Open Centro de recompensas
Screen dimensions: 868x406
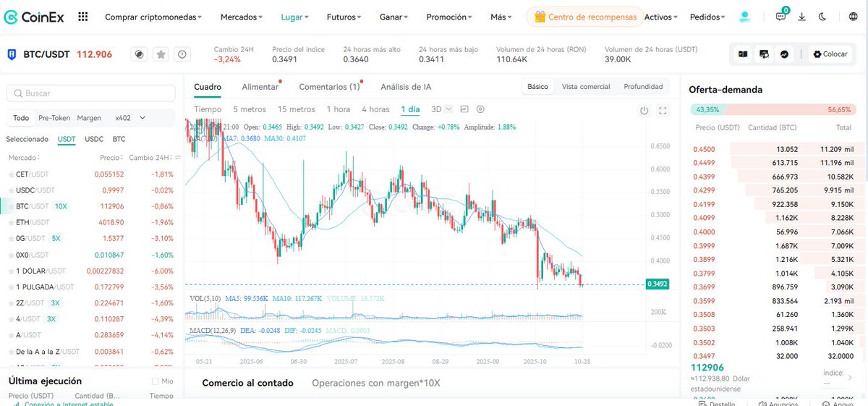(x=584, y=17)
